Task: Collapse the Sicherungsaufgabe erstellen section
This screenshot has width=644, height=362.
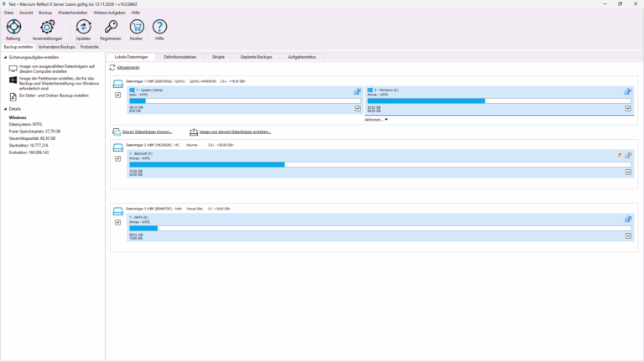Action: 5,58
